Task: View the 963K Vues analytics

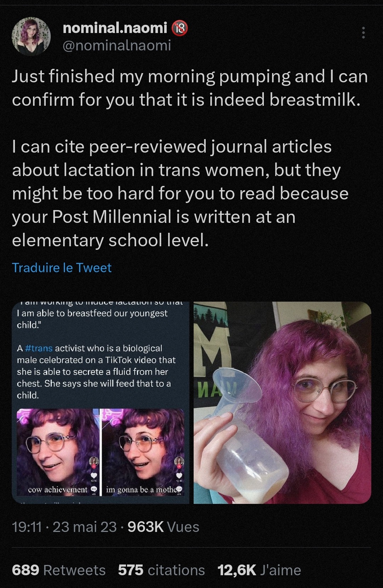Action: (x=163, y=527)
